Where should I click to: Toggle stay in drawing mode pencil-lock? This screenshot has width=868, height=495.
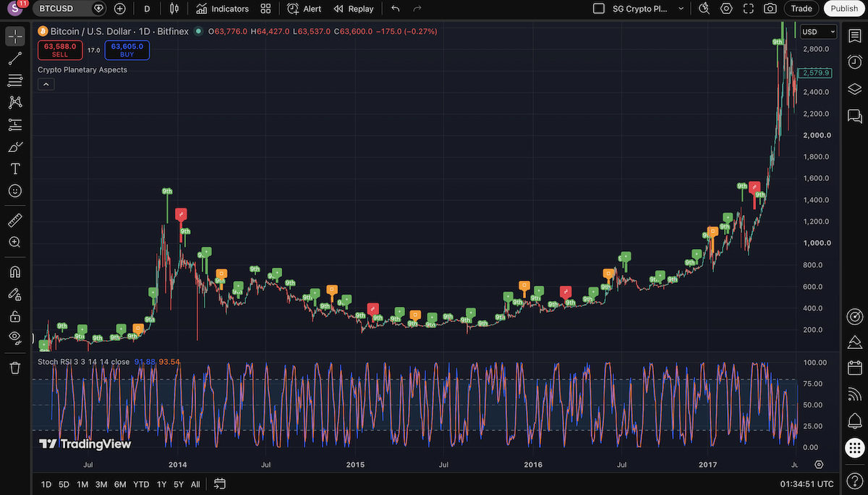point(15,294)
